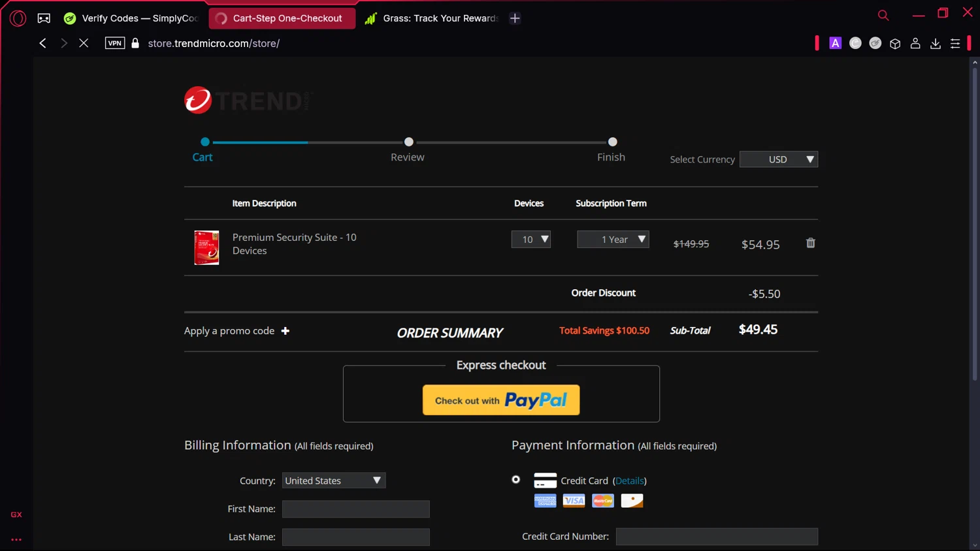Click the $49.45 sub-total amount

click(x=758, y=330)
